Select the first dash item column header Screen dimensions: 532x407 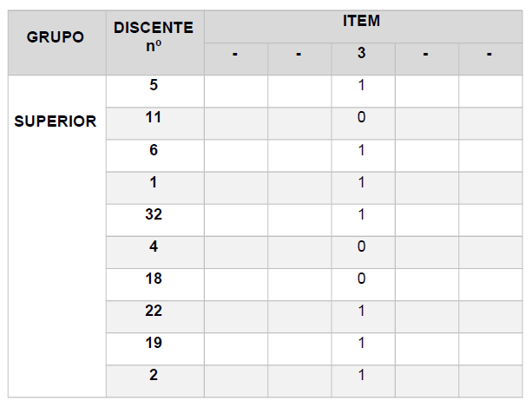236,59
